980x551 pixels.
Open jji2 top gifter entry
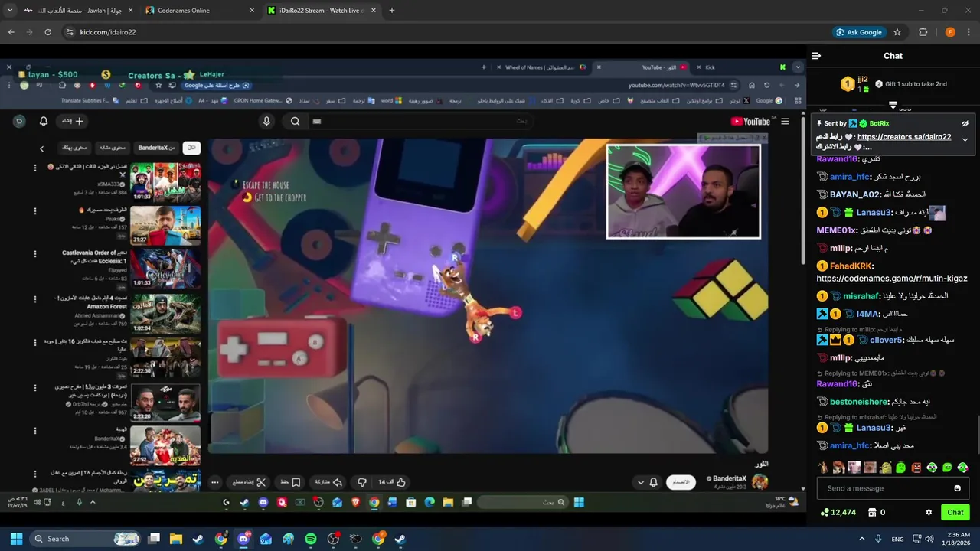[x=855, y=84]
